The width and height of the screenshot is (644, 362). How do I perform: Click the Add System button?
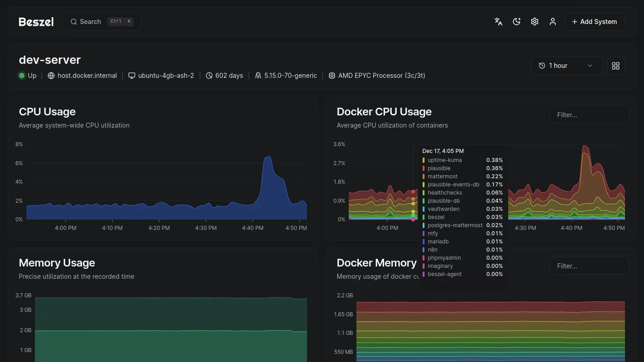click(x=595, y=22)
